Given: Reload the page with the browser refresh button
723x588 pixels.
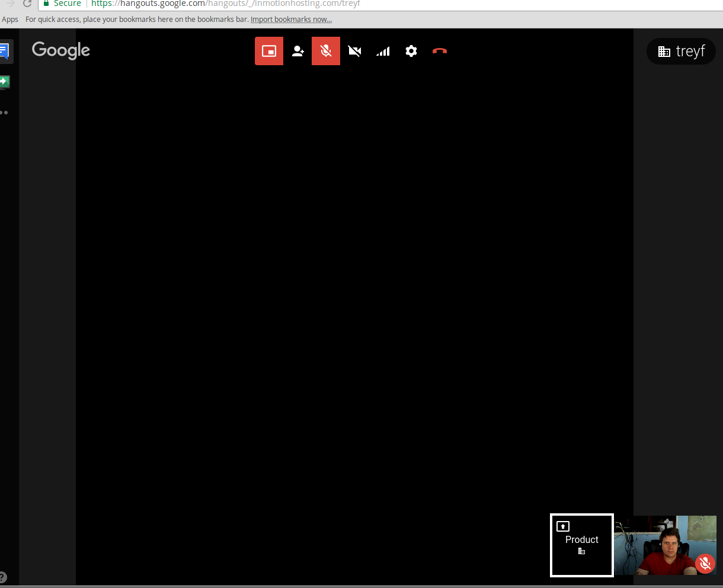Looking at the screenshot, I should [27, 4].
